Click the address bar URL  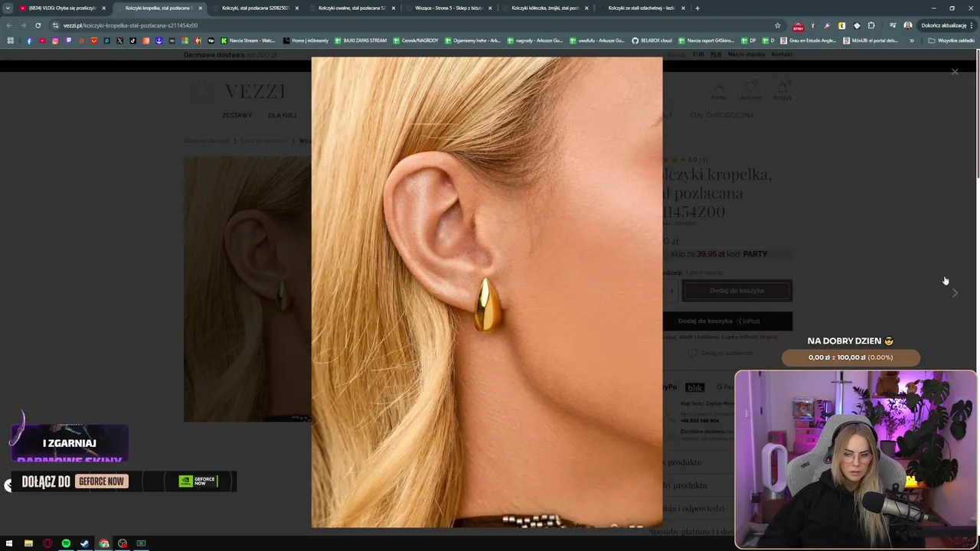coord(130,25)
